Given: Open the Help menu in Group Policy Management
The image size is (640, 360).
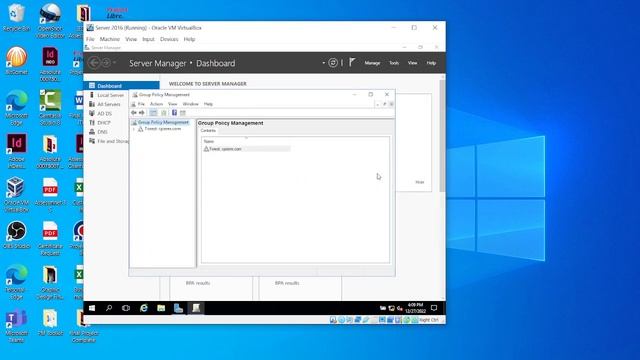Looking at the screenshot, I should [x=208, y=104].
